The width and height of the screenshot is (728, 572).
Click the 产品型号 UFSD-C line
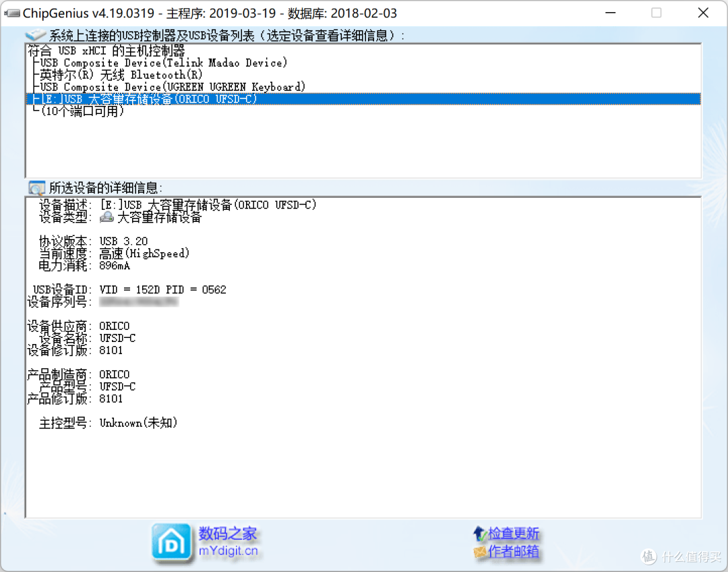point(87,386)
